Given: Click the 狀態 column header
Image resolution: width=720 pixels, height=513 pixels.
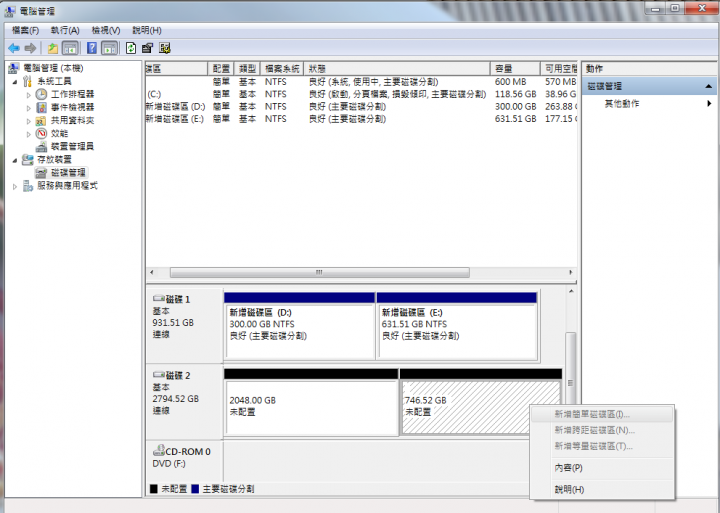Looking at the screenshot, I should pyautogui.click(x=397, y=69).
